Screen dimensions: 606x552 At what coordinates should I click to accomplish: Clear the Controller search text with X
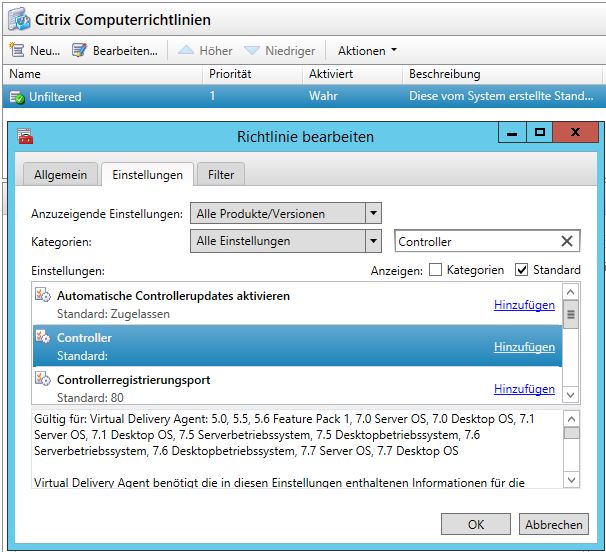coord(567,241)
